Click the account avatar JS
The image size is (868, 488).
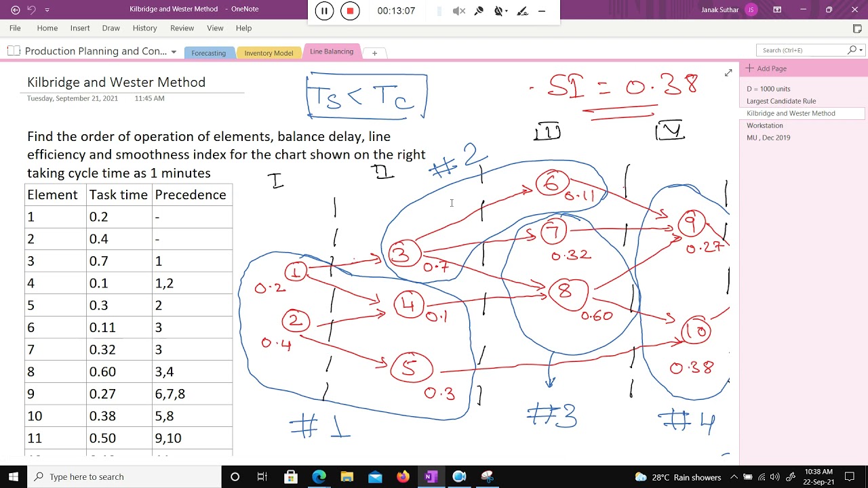click(751, 9)
